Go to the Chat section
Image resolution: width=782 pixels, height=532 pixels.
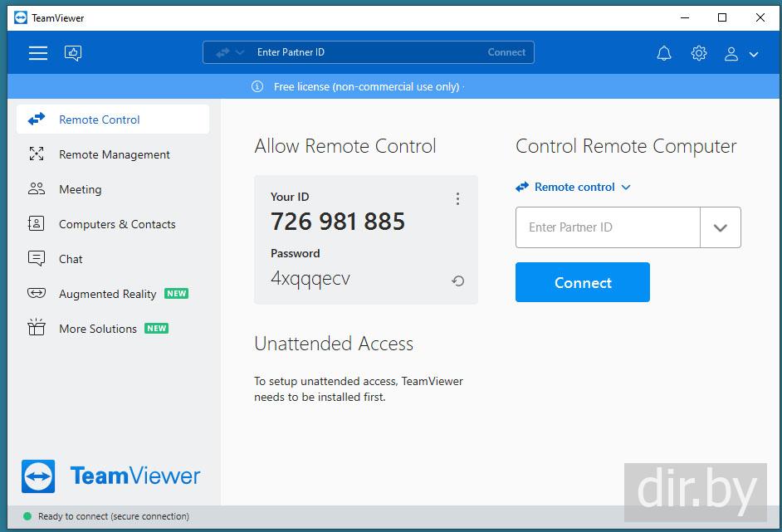71,259
